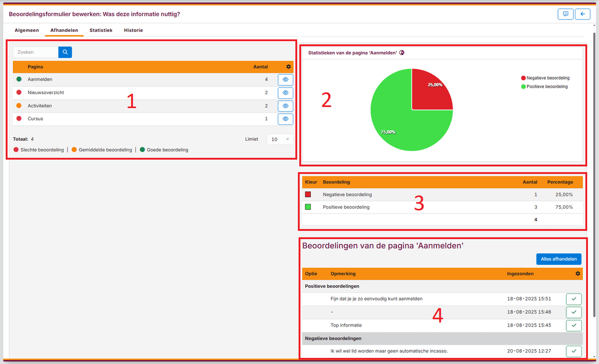Mark 'Top informatie' review as handled
Screen dimensions: 599x364
click(x=573, y=326)
